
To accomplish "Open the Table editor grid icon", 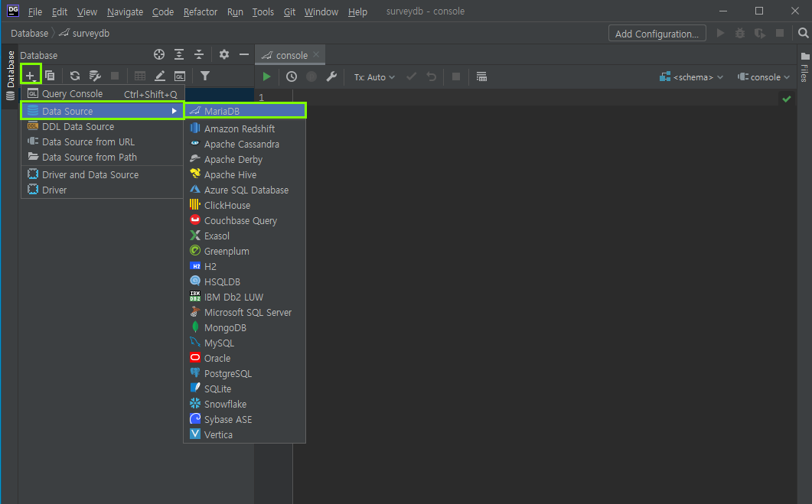I will click(x=140, y=76).
